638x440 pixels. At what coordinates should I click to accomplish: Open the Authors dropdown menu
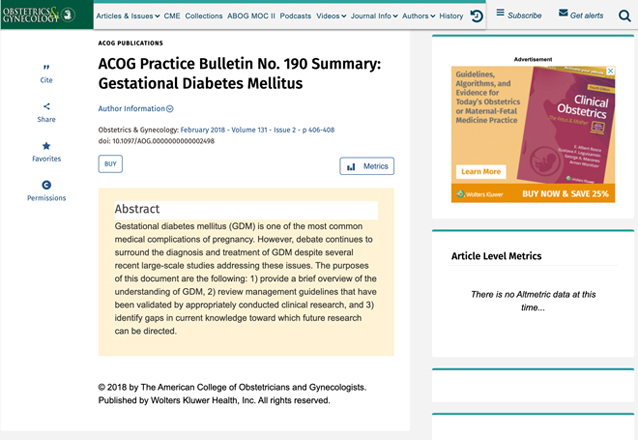click(419, 16)
